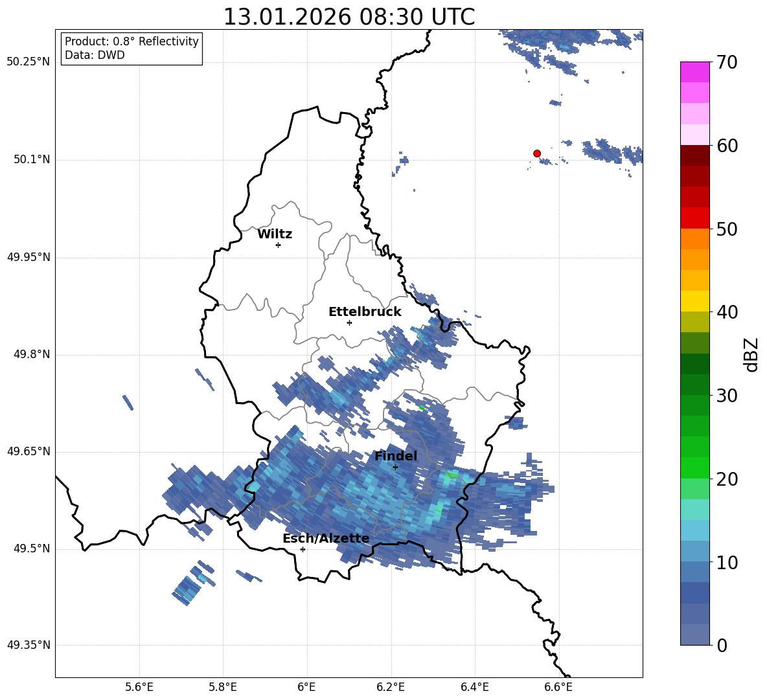Click the Findel station cross marker
Screen dimensions: 767x700
(395, 468)
